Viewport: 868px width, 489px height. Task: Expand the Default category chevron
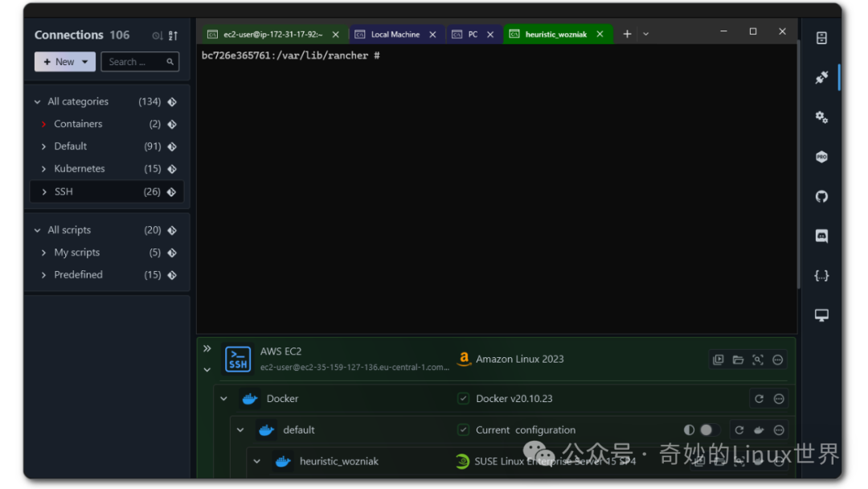43,146
